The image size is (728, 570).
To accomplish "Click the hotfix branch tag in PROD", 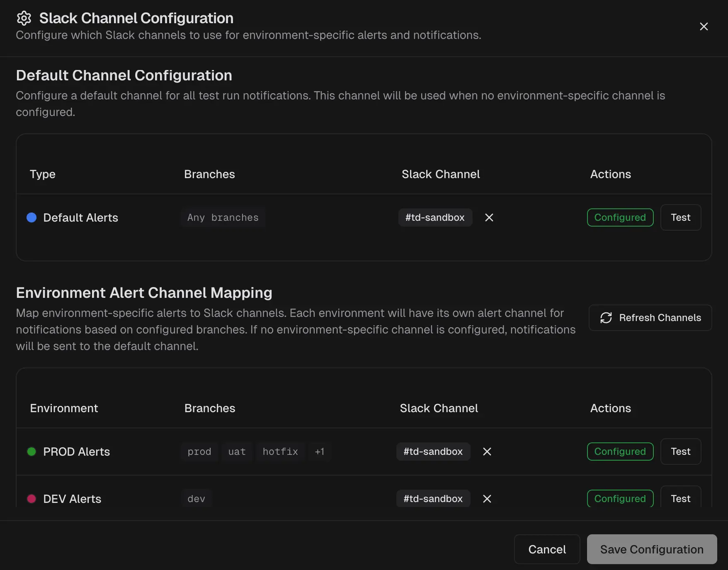I will [x=280, y=452].
